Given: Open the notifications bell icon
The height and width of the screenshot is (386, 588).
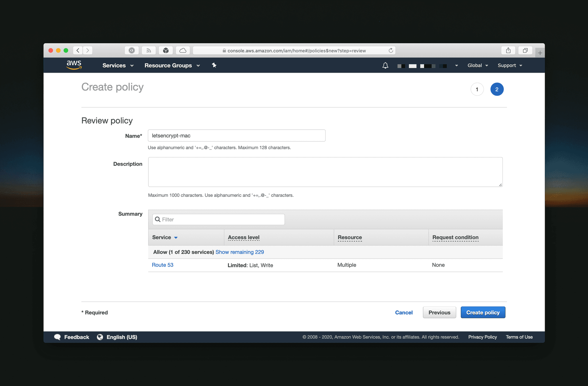Looking at the screenshot, I should point(385,65).
